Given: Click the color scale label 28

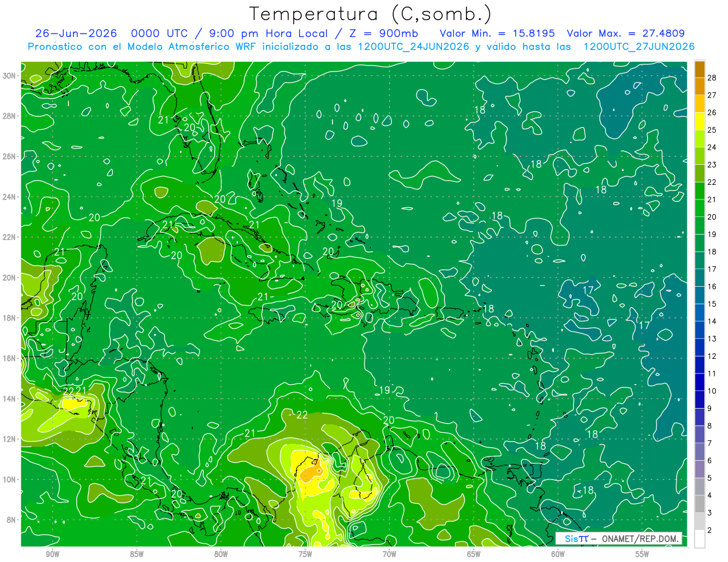Looking at the screenshot, I should [712, 78].
